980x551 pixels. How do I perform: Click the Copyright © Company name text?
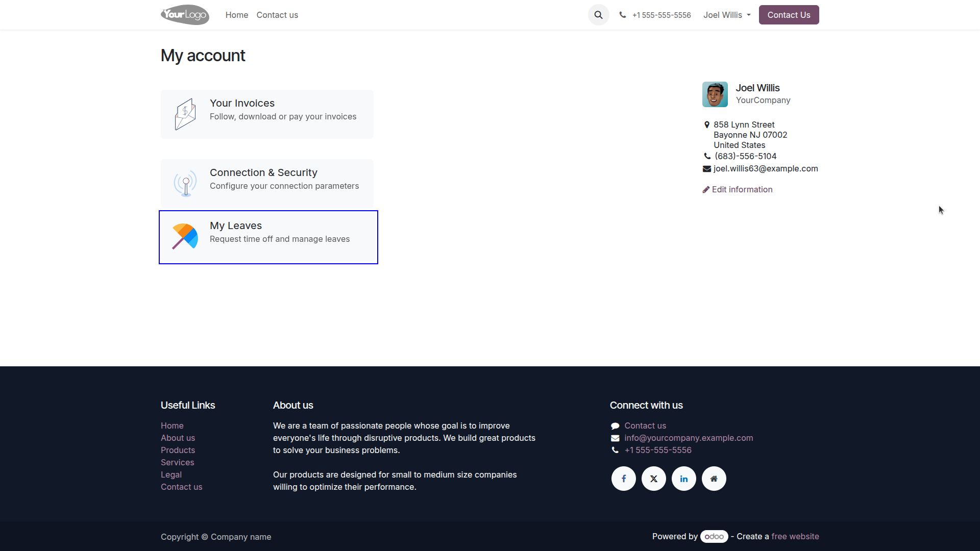[x=216, y=537]
